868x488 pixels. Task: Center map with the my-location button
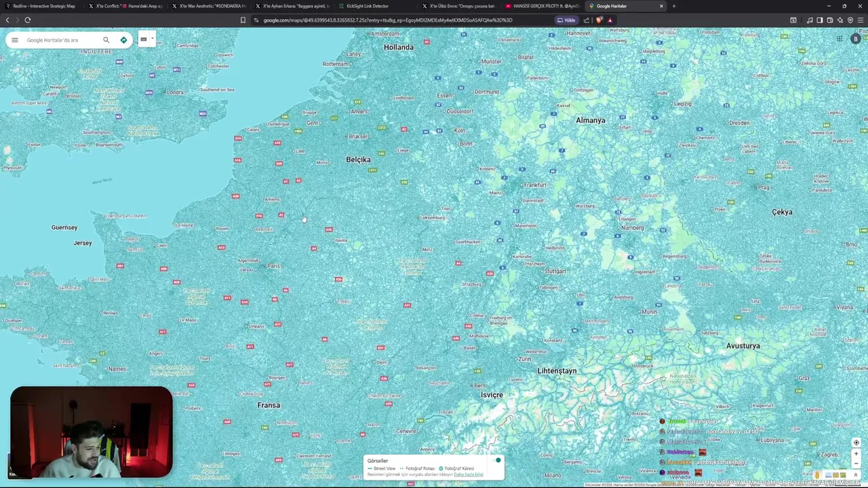coord(856,443)
